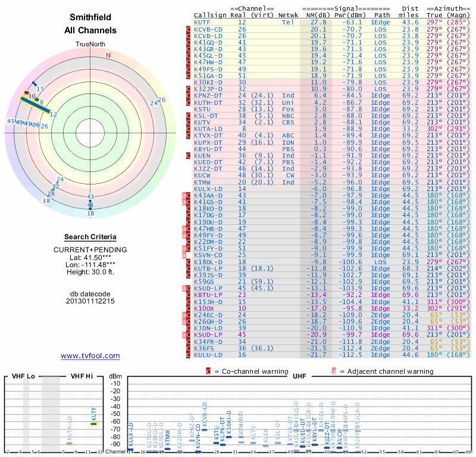Click the channel 43 marker at the bottom of the radar
The image size is (476, 457).
[90, 197]
